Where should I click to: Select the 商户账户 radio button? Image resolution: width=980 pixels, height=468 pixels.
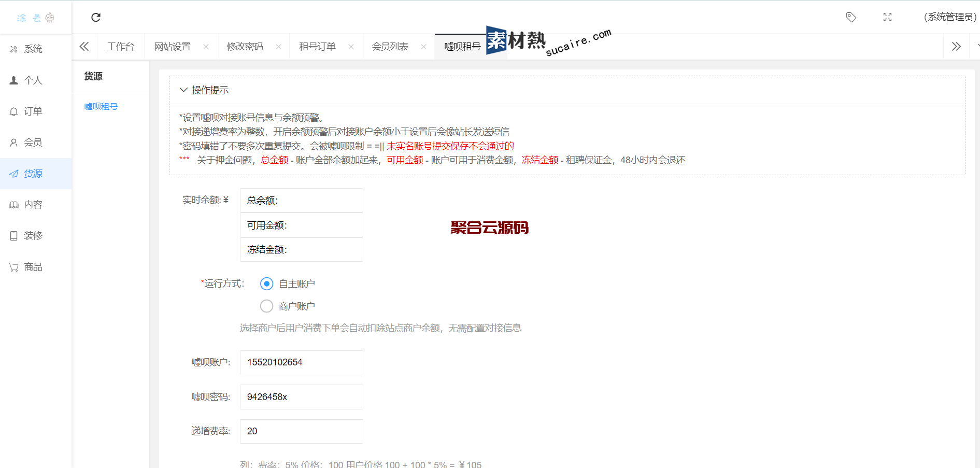266,306
